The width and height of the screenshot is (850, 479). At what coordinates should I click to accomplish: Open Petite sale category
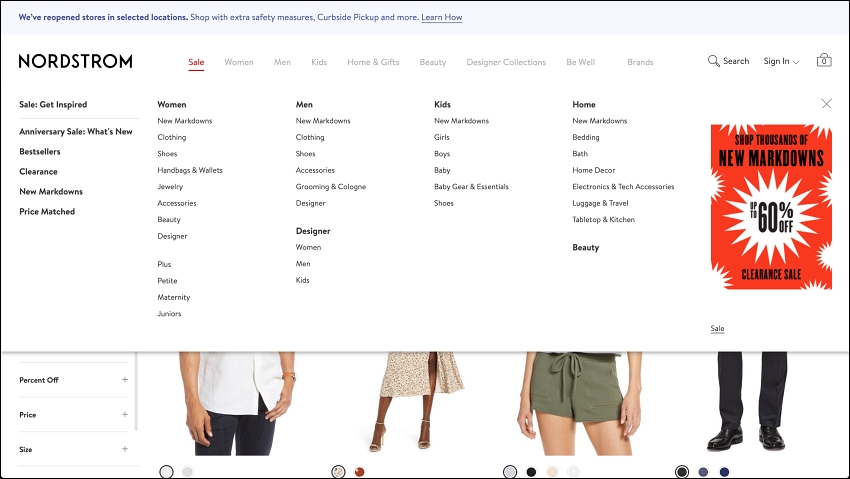(167, 281)
